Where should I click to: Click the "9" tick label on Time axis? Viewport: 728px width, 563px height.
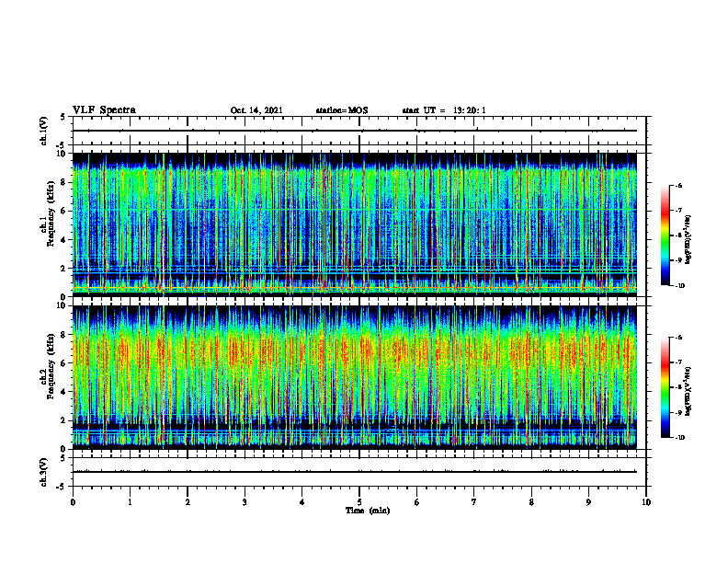pyautogui.click(x=588, y=502)
